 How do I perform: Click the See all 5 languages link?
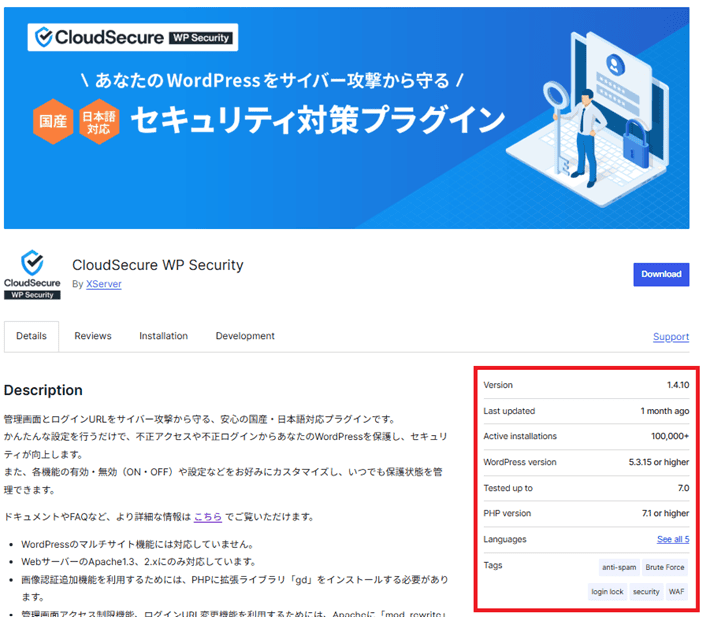tap(673, 539)
